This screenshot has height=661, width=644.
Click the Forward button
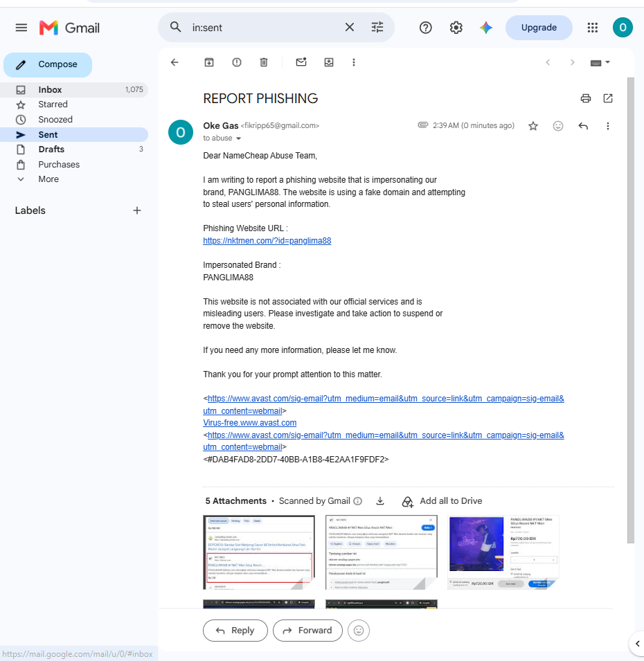[x=307, y=631]
